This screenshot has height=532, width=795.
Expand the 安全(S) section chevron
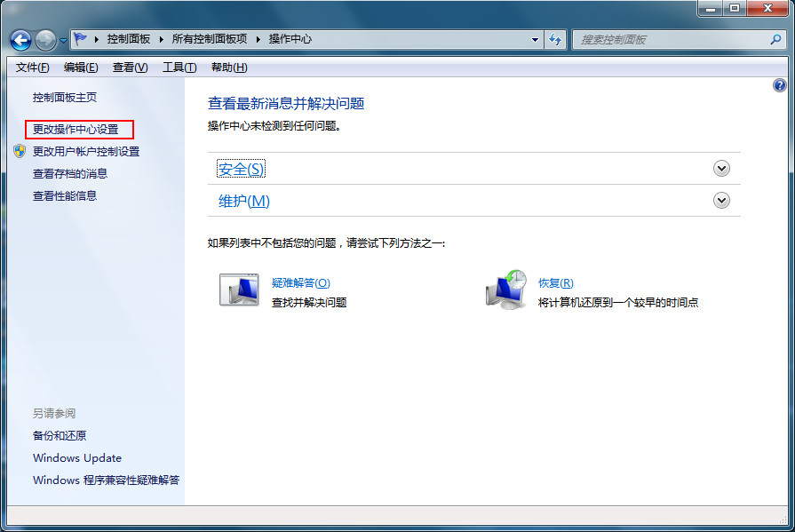(x=721, y=168)
